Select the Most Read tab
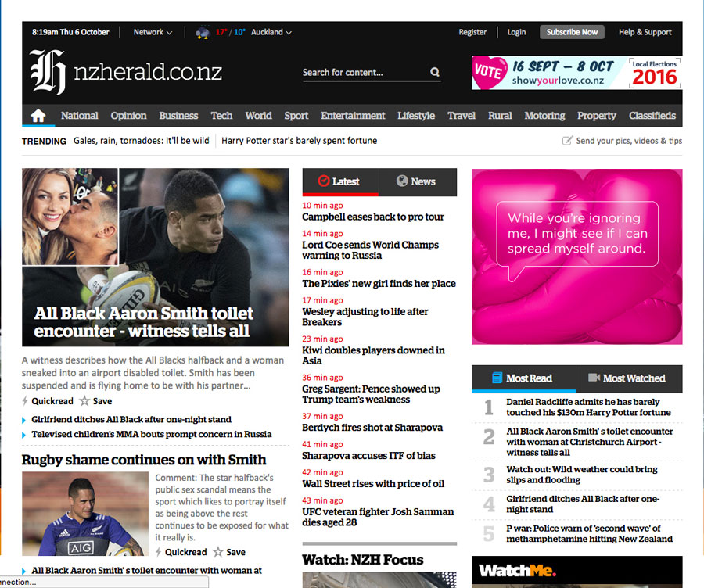This screenshot has width=704, height=588. click(523, 378)
